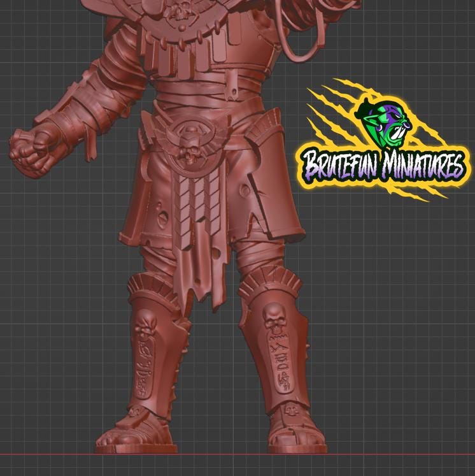Select the chest skull emblem at top
This screenshot has width=475, height=476.
point(179,10)
